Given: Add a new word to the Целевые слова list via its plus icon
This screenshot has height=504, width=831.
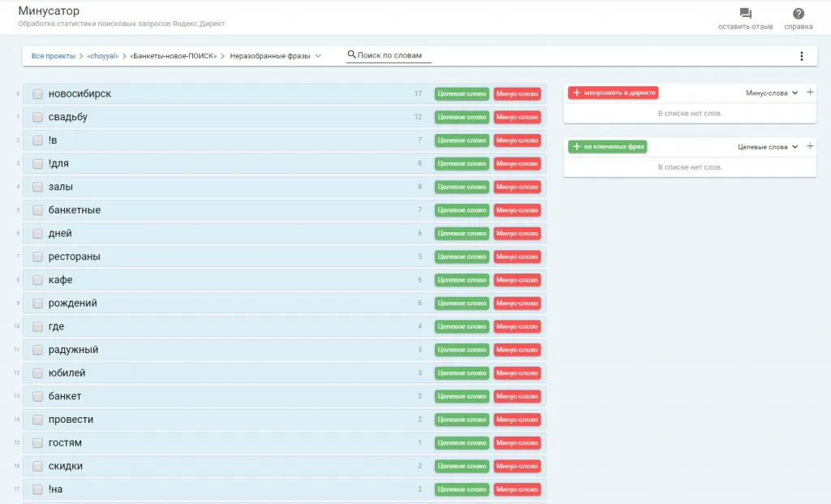Looking at the screenshot, I should pos(810,146).
